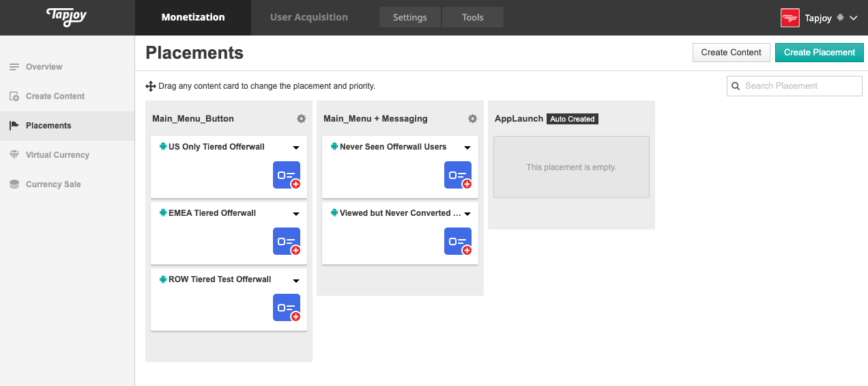Open Main_Menu_Button placement gear settings

301,119
